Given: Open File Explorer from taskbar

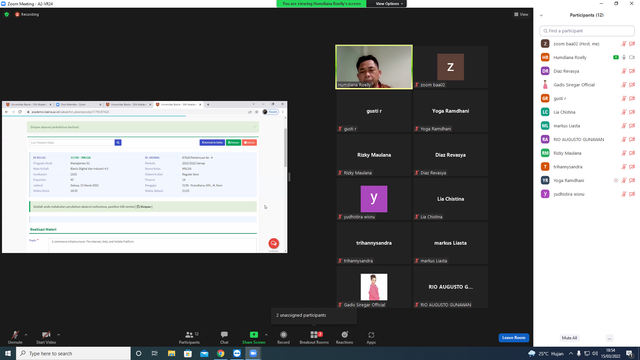Looking at the screenshot, I should (x=171, y=353).
